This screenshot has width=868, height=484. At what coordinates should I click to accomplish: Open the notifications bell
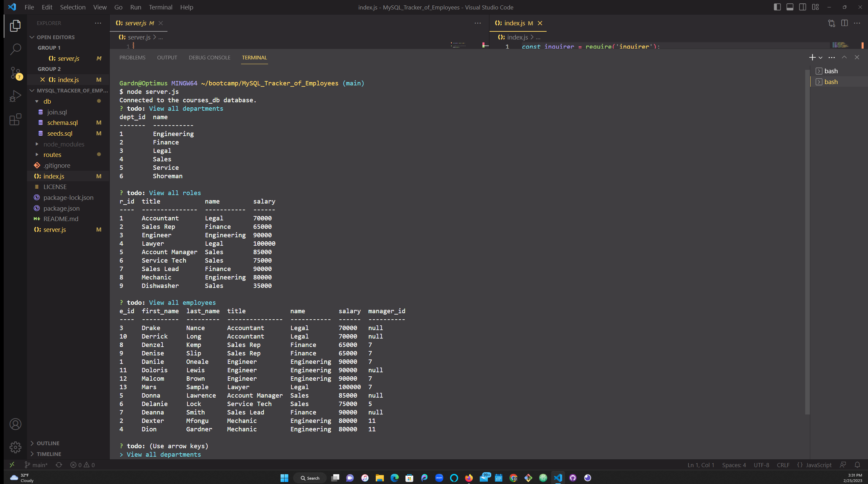(x=858, y=465)
